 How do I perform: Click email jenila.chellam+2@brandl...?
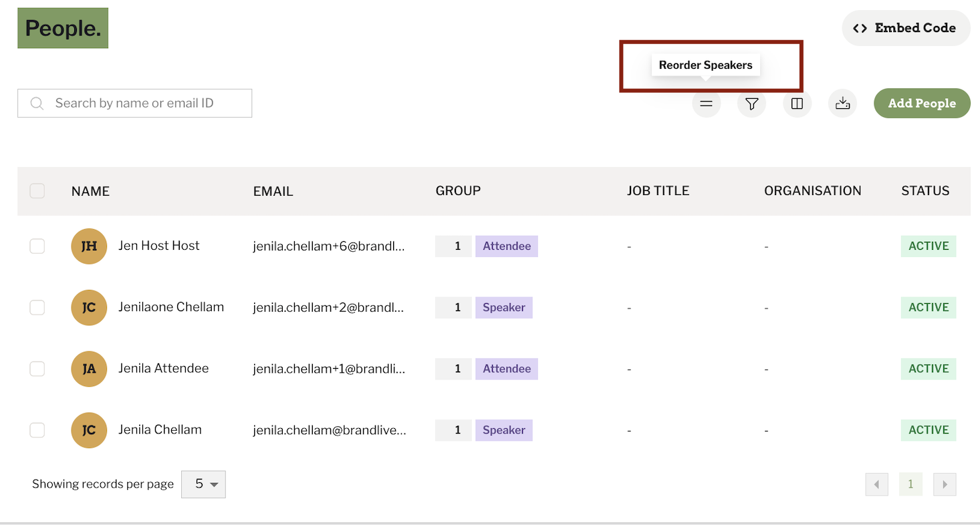click(x=329, y=307)
